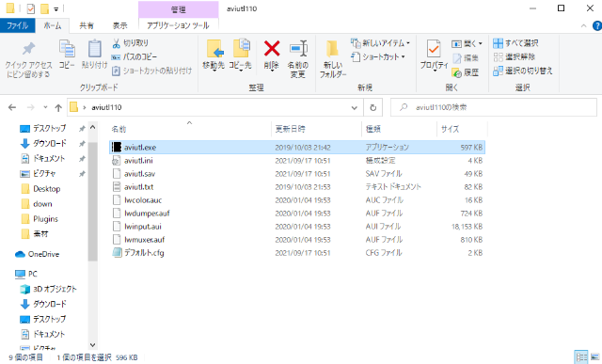The image size is (602, 364).
Task: Open Windows Explorer help question mark
Action: tap(596, 25)
